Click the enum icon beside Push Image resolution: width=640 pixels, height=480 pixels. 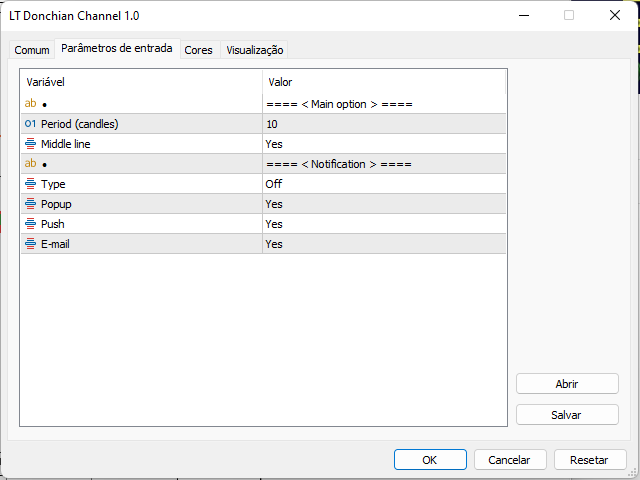pos(30,223)
